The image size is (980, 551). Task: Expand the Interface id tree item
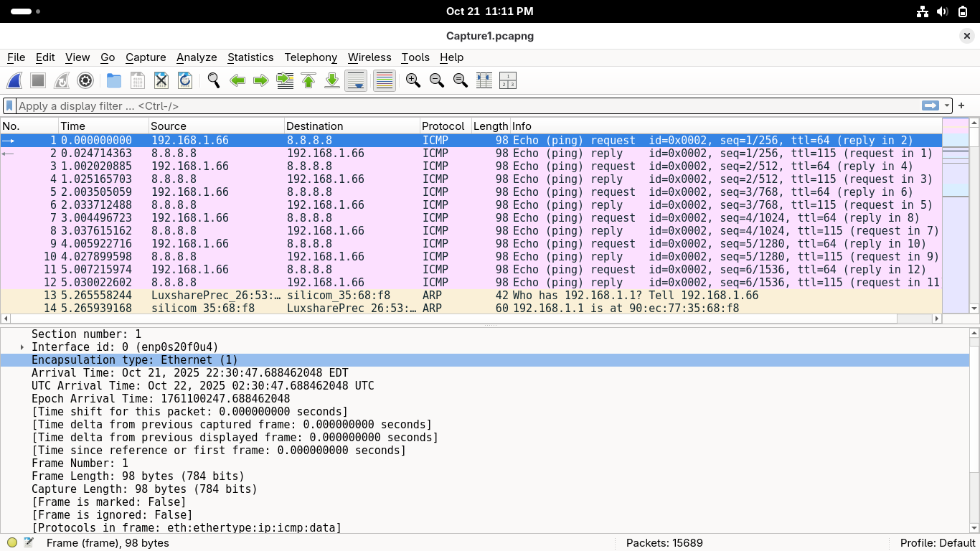[x=22, y=347]
